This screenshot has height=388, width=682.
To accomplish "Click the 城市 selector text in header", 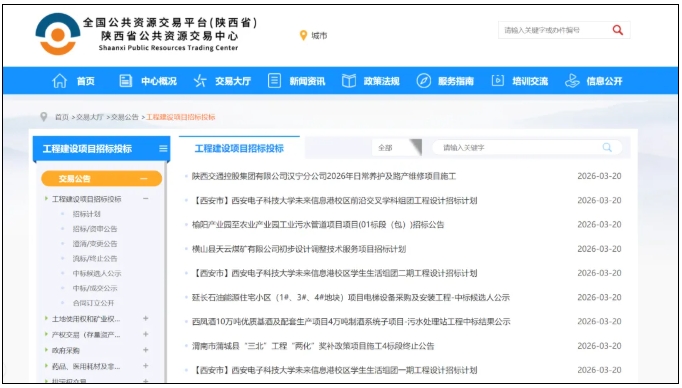I will [x=319, y=36].
